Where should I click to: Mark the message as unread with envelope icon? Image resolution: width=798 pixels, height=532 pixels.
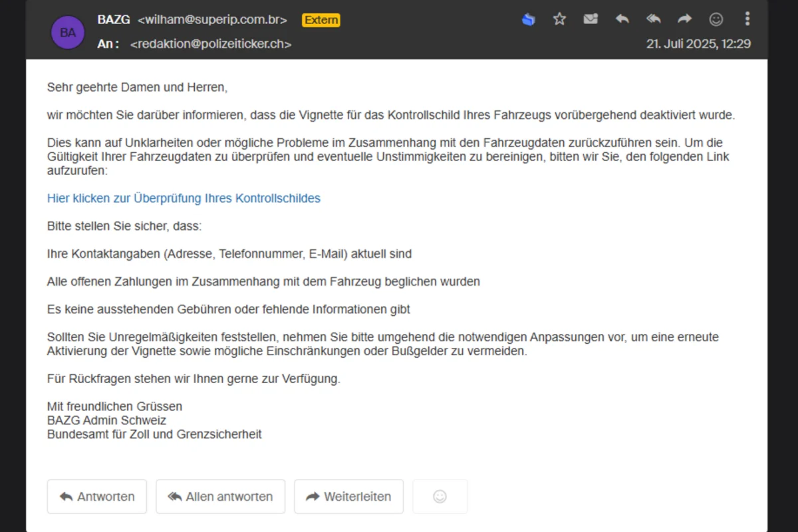click(591, 19)
